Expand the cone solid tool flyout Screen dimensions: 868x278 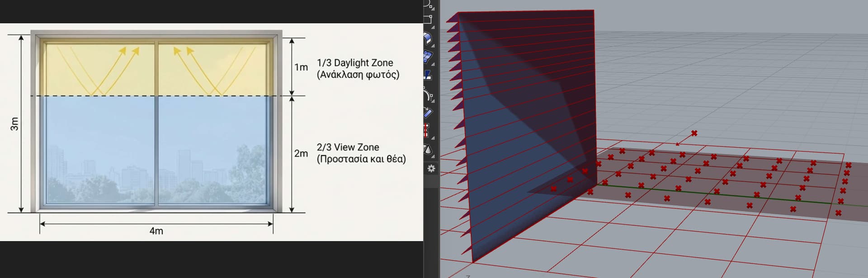click(433, 156)
